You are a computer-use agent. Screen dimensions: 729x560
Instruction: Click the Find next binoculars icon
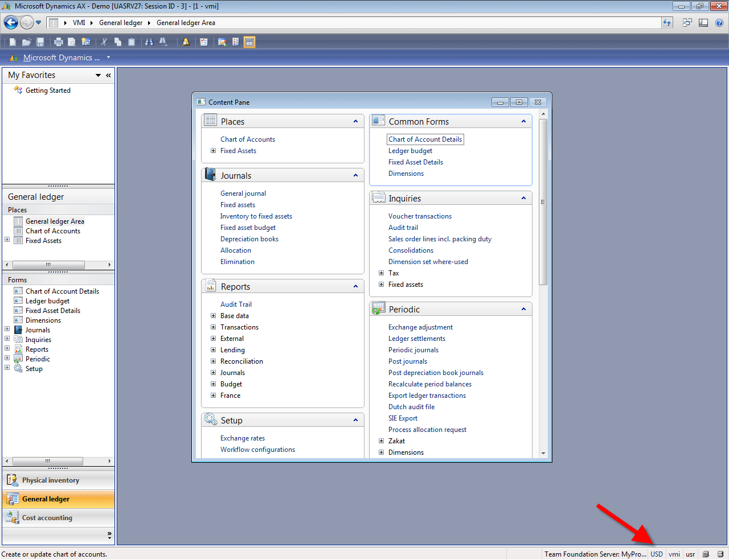pos(163,42)
